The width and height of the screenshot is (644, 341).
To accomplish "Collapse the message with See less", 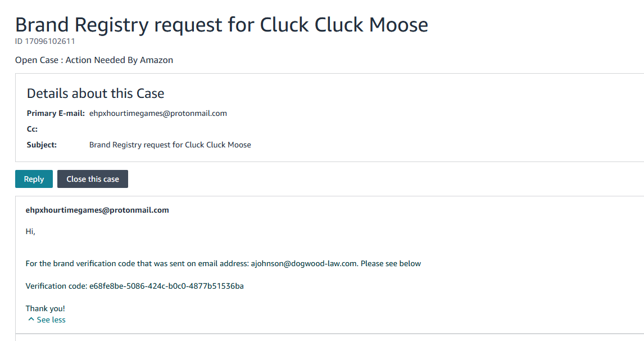I will click(x=51, y=320).
